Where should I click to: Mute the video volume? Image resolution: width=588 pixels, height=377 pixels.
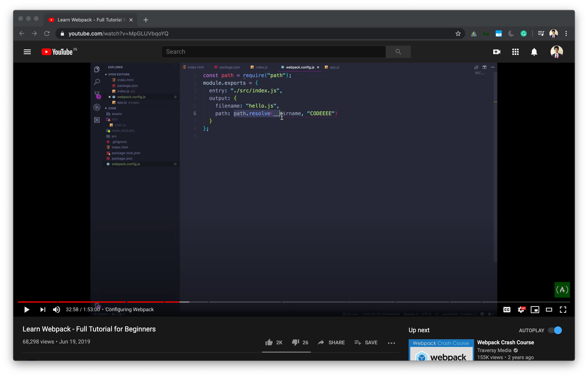point(56,309)
